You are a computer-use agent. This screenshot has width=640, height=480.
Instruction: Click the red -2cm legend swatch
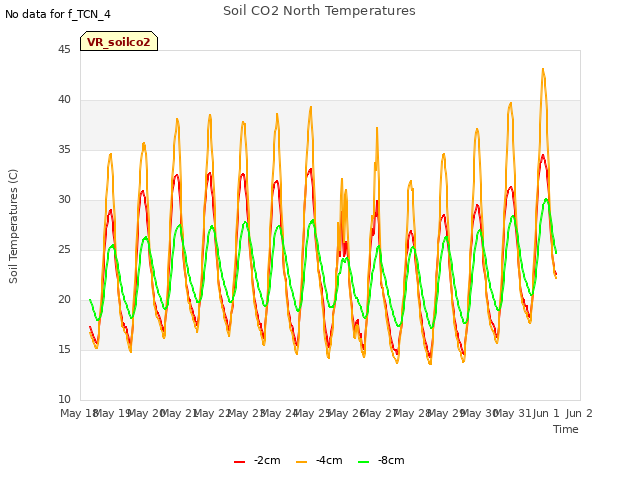tap(240, 462)
